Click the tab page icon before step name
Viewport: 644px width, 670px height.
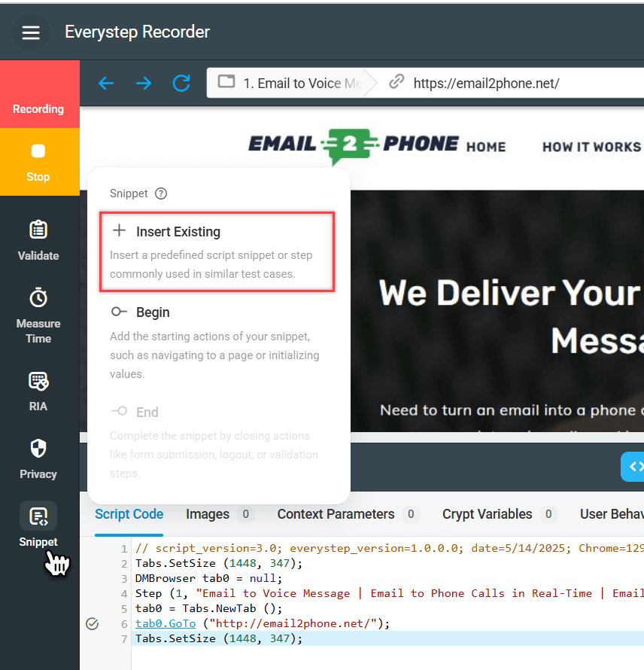[x=226, y=81]
